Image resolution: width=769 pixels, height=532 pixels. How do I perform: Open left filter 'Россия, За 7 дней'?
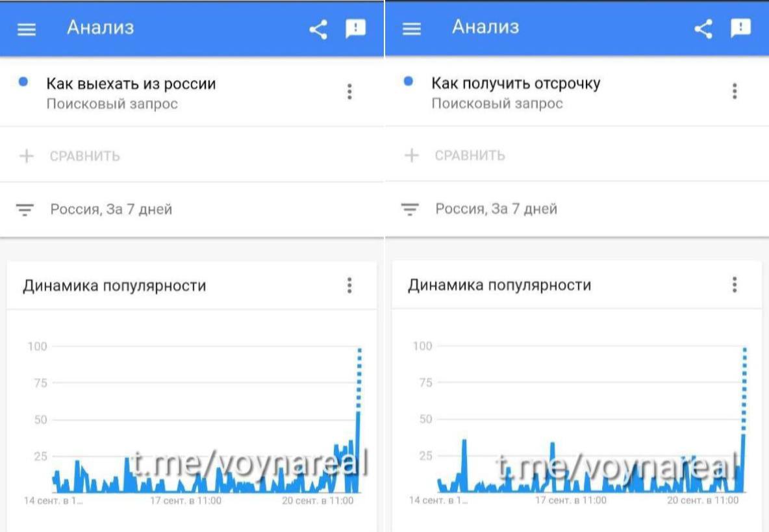click(111, 210)
